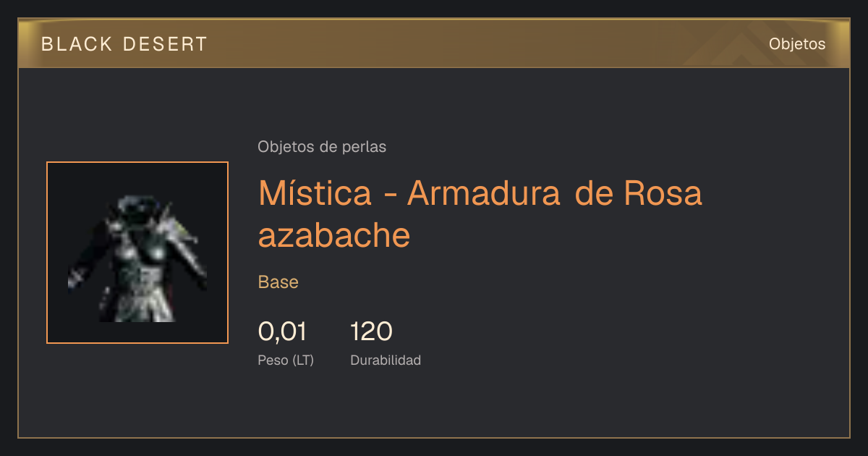Select the Base grade label
The height and width of the screenshot is (456, 868).
coord(278,282)
